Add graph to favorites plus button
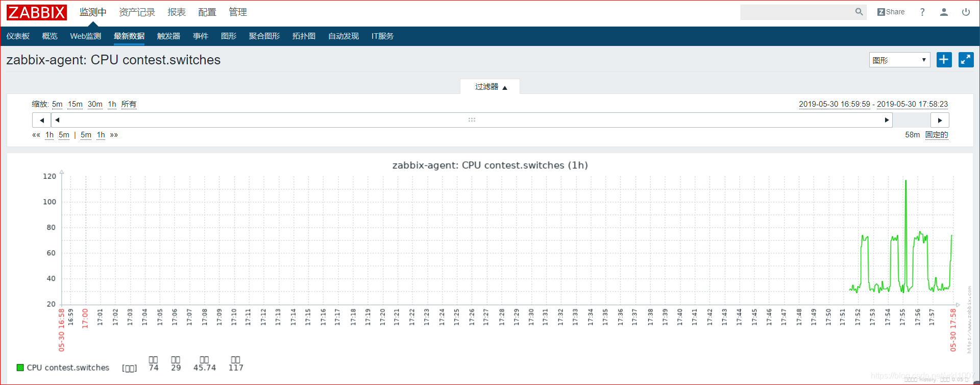The height and width of the screenshot is (385, 980). (x=944, y=60)
